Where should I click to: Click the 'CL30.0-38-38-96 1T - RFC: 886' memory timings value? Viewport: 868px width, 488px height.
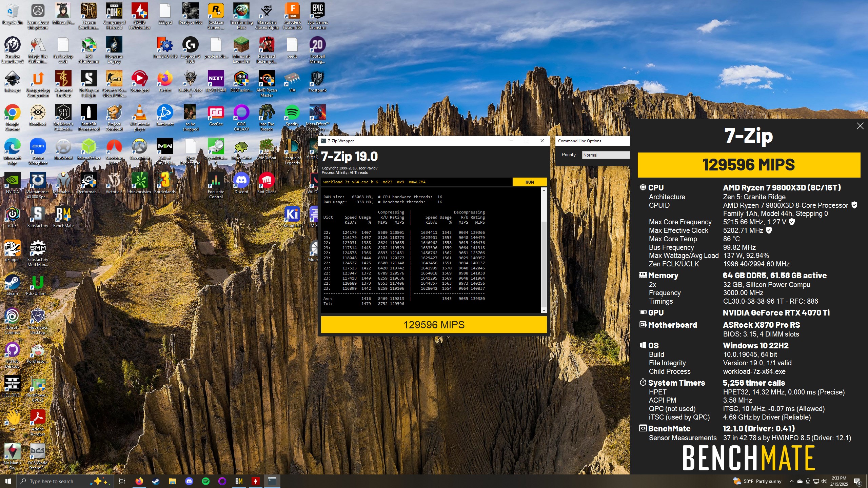click(770, 301)
